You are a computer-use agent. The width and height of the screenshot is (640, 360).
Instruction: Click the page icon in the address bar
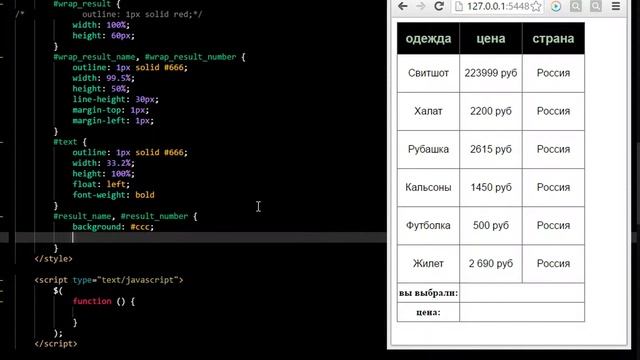[459, 6]
